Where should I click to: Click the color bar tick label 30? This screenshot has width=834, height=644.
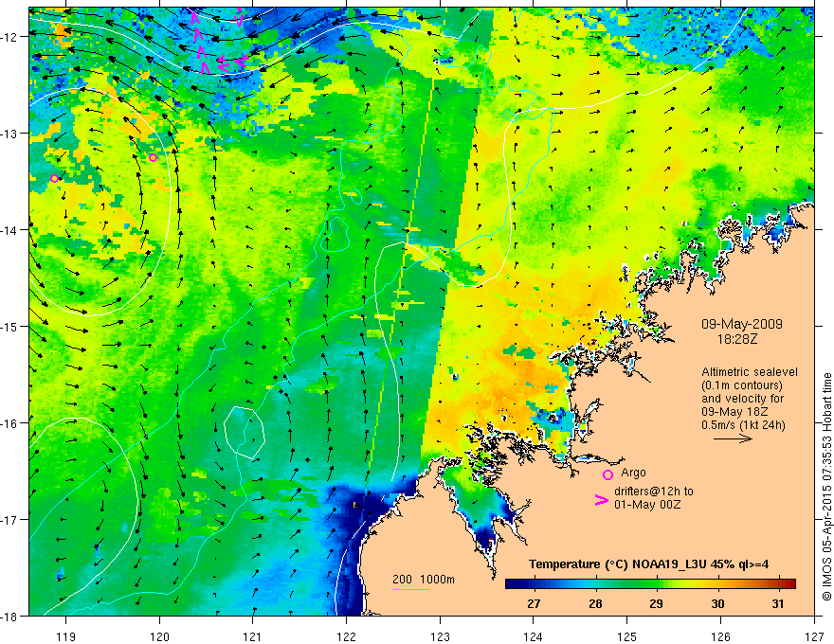click(717, 603)
